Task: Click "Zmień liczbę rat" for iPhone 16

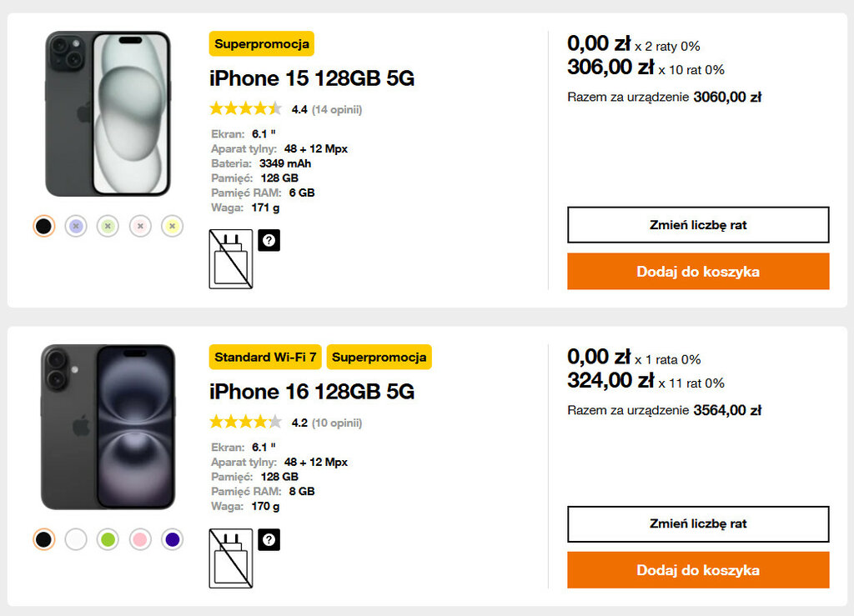Action: point(698,524)
